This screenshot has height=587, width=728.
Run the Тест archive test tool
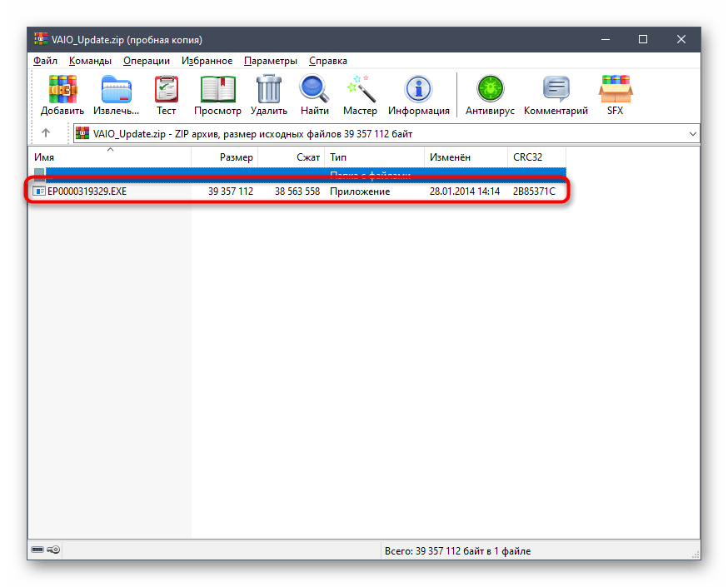167,95
